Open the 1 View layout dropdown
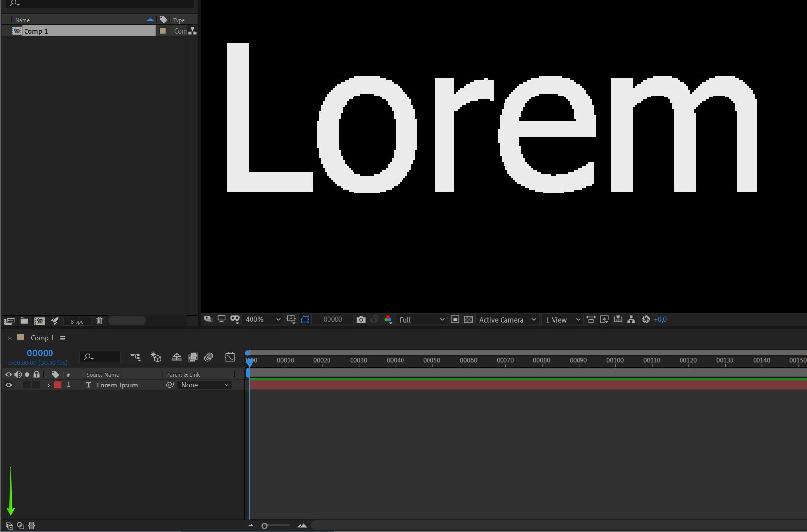Viewport: 807px width, 532px height. [x=562, y=319]
